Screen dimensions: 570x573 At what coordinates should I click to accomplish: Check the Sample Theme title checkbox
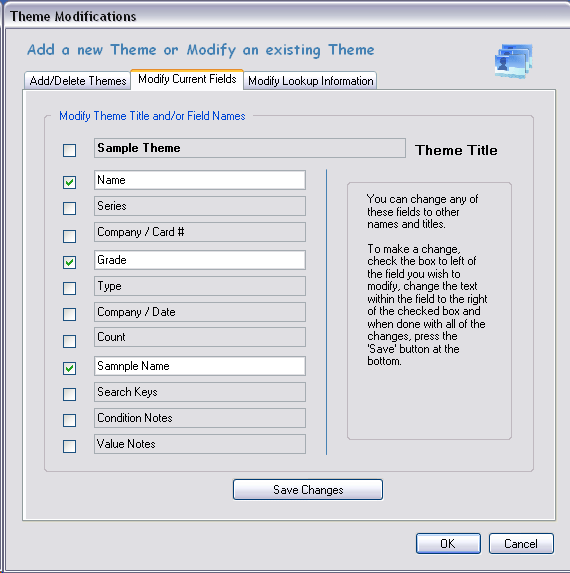(69, 150)
